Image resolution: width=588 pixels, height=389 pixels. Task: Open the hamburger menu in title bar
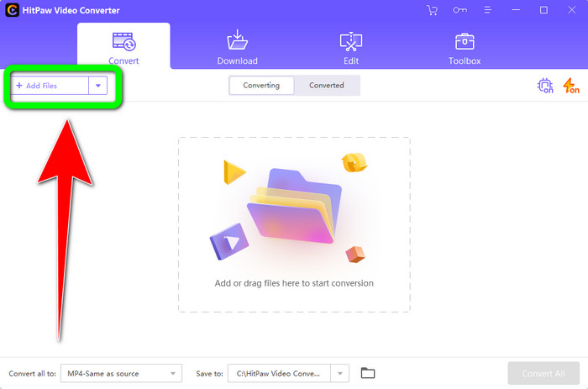point(487,10)
